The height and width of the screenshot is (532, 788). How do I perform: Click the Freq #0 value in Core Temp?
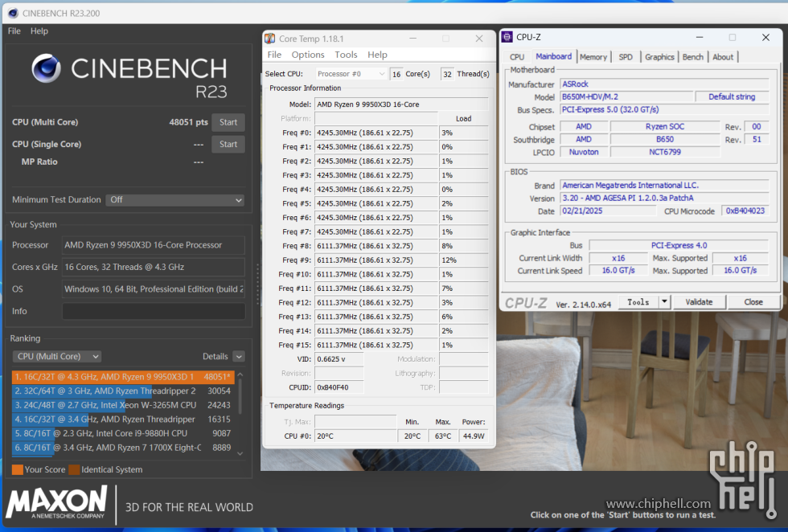pos(376,133)
